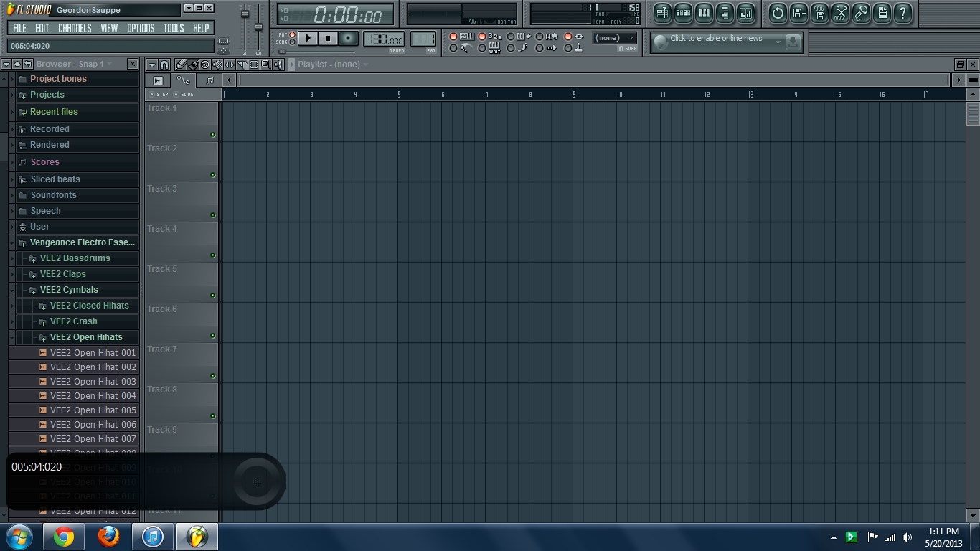This screenshot has width=980, height=551.
Task: Click the microphone/magnifier icon in top toolbar
Action: (x=861, y=12)
